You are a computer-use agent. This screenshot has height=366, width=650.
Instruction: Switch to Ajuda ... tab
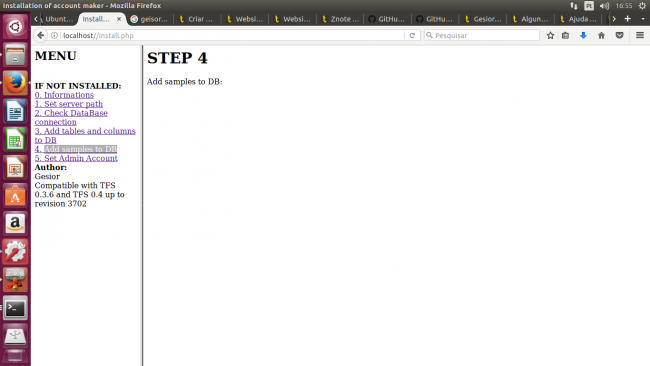578,19
